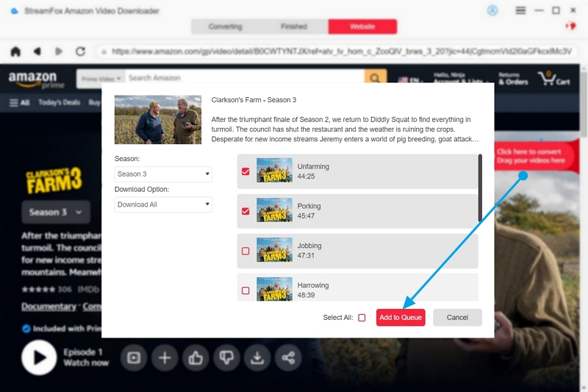
Task: Open the EN language dropdown
Action: pos(409,80)
